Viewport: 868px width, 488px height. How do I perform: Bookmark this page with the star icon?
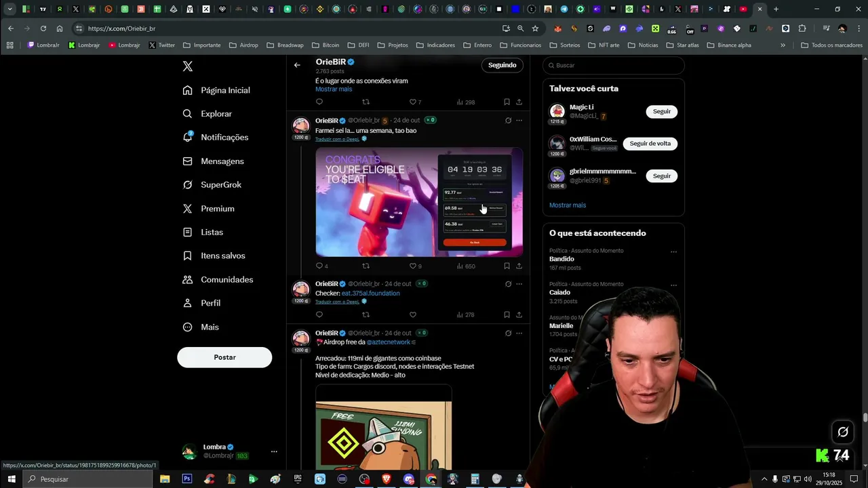pyautogui.click(x=535, y=28)
